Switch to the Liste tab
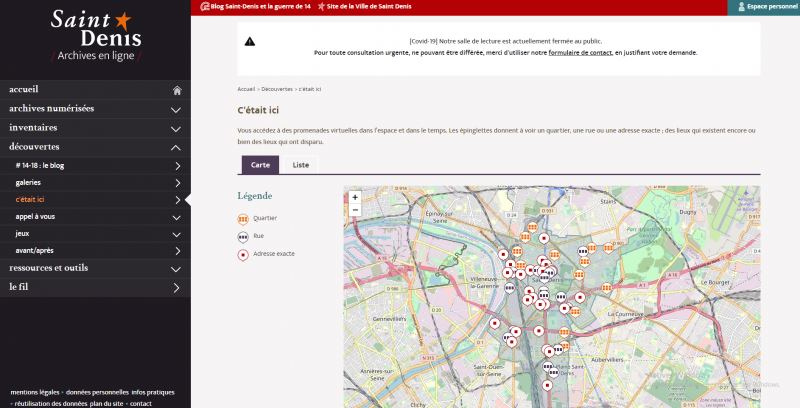This screenshot has width=800, height=408. click(300, 164)
